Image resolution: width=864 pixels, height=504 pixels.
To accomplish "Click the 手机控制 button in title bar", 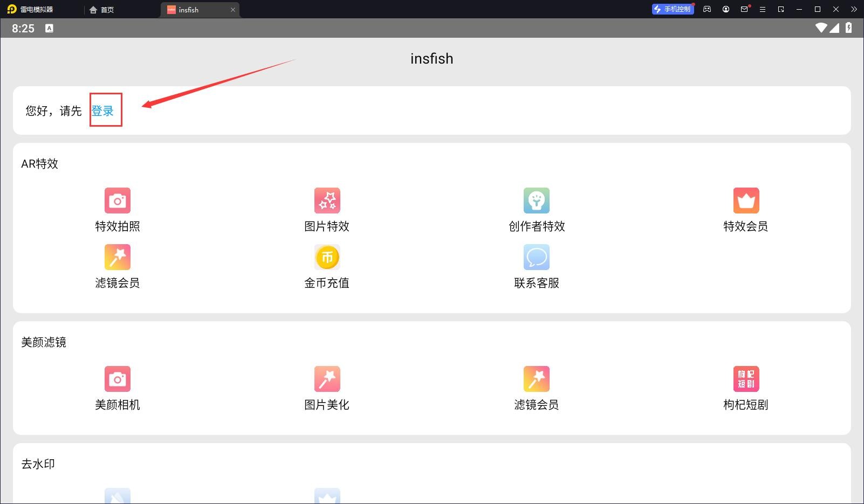I will [x=673, y=9].
